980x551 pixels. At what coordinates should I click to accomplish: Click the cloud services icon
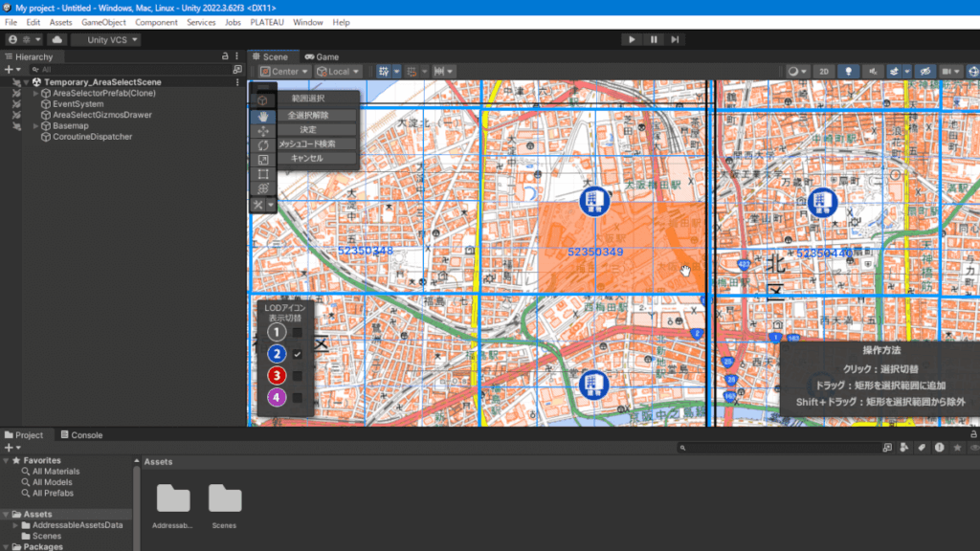[x=57, y=40]
